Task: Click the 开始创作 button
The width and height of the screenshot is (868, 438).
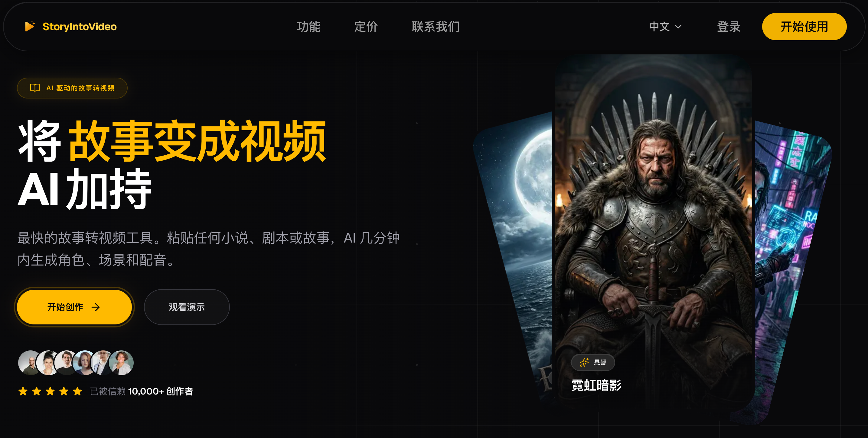Action: point(74,307)
